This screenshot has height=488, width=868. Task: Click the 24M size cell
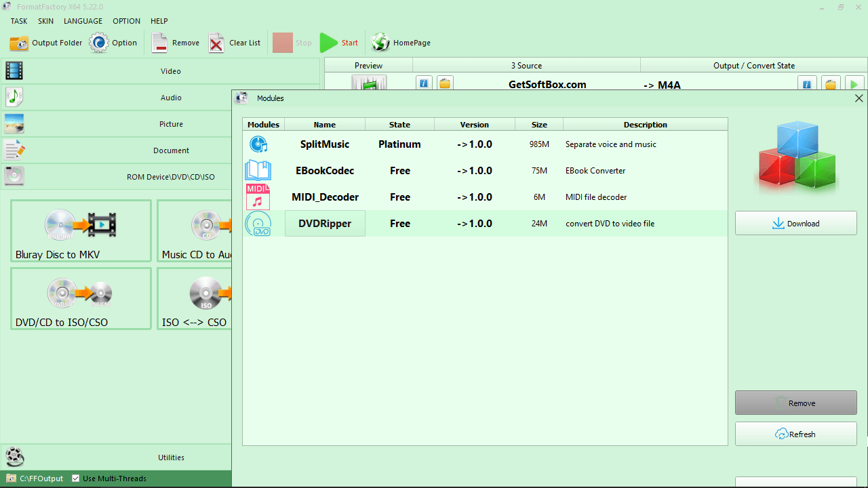coord(539,224)
